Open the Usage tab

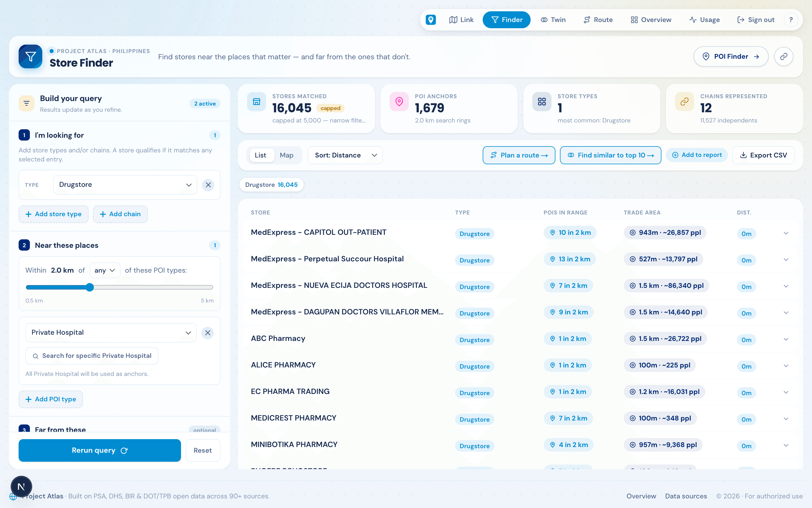click(x=704, y=20)
